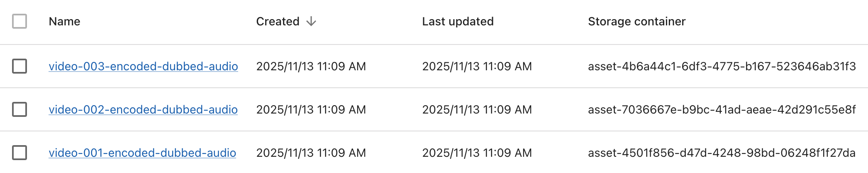
Task: Click Last updated date of video-002 row
Action: pos(477,109)
